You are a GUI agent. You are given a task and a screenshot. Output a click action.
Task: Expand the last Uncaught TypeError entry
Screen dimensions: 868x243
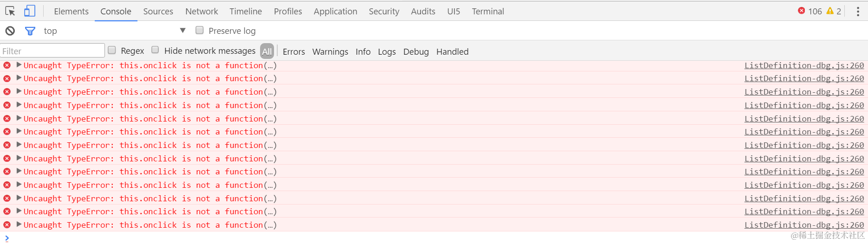tap(19, 224)
